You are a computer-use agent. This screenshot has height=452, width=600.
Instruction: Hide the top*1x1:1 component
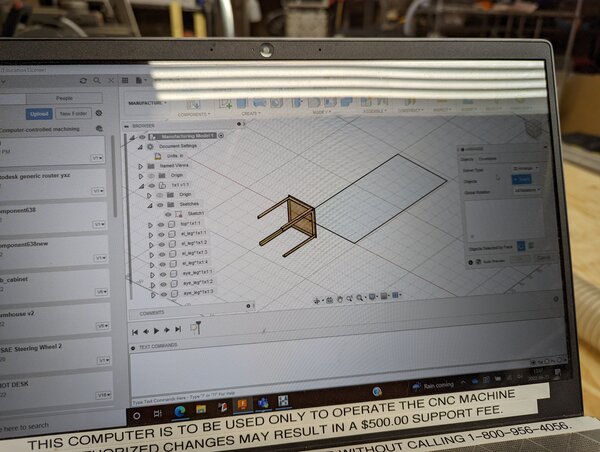161,225
